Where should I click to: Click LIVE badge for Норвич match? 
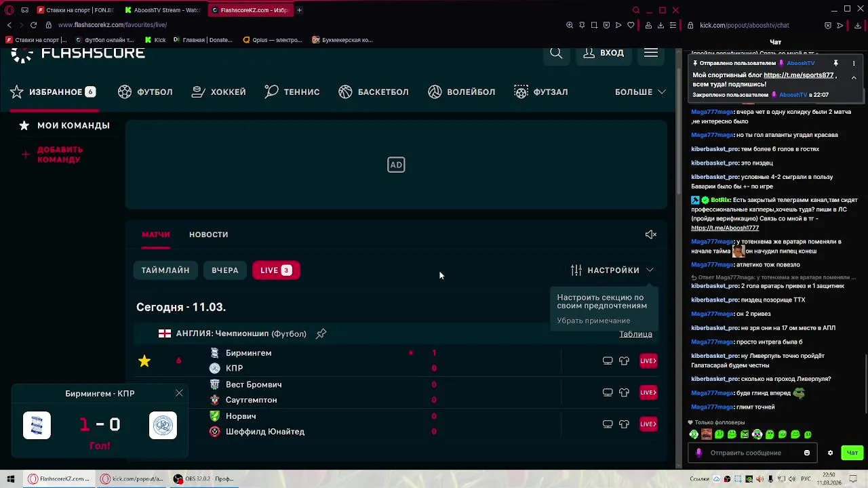pyautogui.click(x=648, y=424)
